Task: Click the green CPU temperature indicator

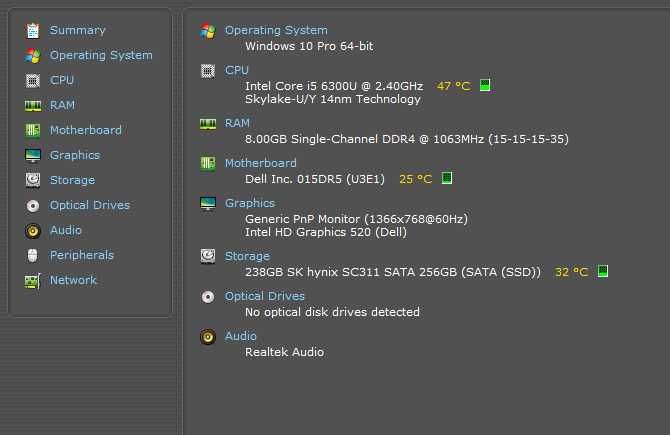Action: pos(486,86)
